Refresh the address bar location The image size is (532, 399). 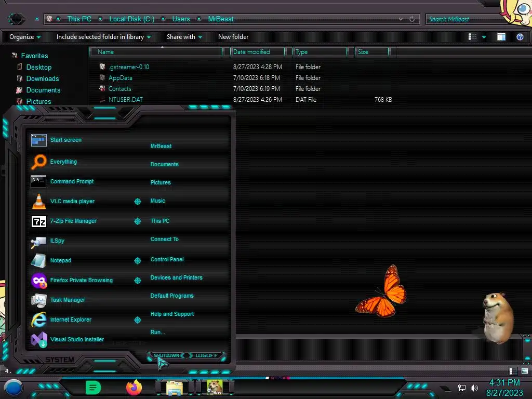click(412, 19)
